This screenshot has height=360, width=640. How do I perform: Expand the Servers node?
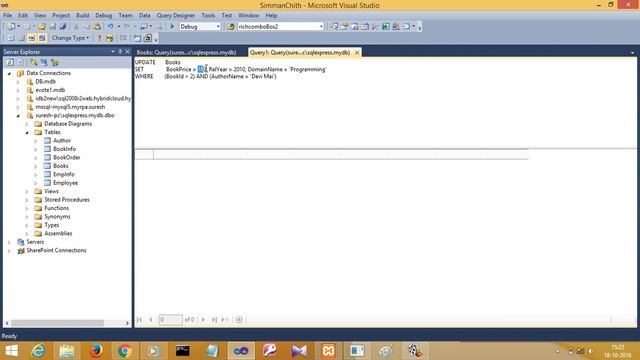9,242
